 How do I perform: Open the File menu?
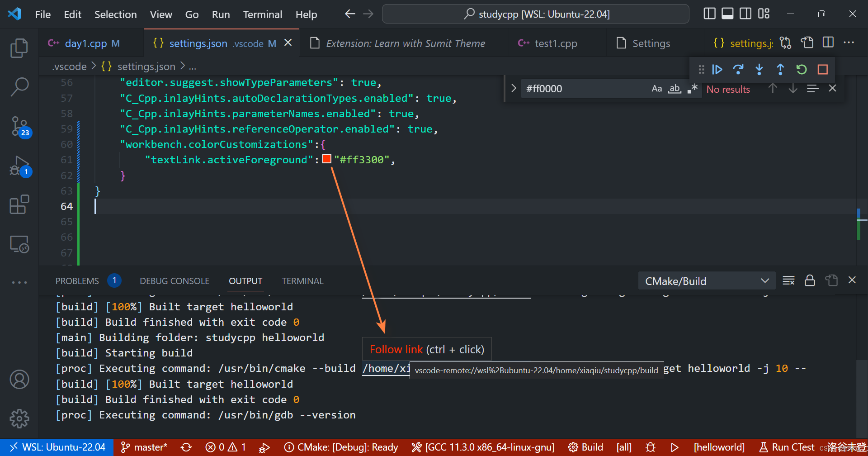[43, 14]
